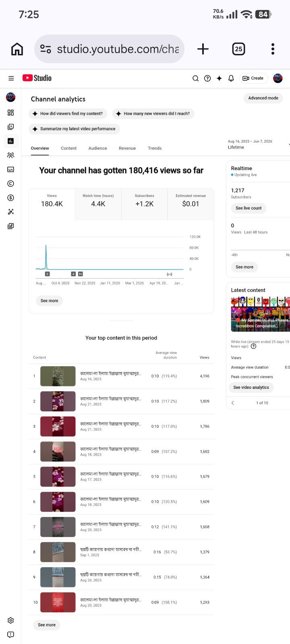This screenshot has height=644, width=290.
Task: Select the Views 180.4K metric card
Action: point(52,204)
